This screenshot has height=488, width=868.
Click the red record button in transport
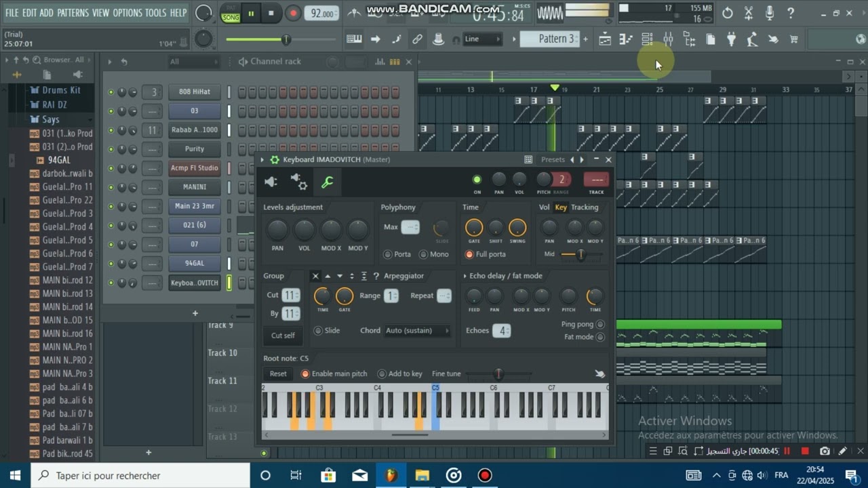tap(293, 13)
